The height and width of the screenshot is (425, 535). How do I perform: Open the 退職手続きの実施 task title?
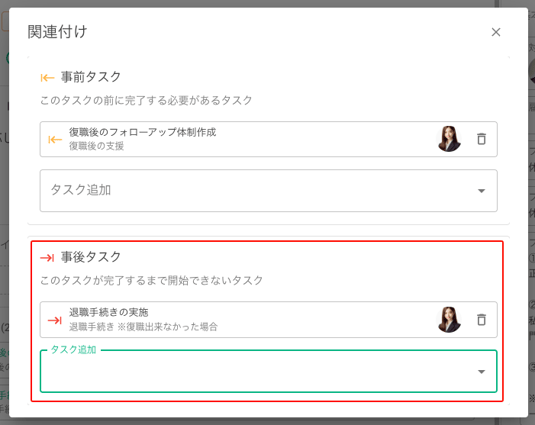109,312
